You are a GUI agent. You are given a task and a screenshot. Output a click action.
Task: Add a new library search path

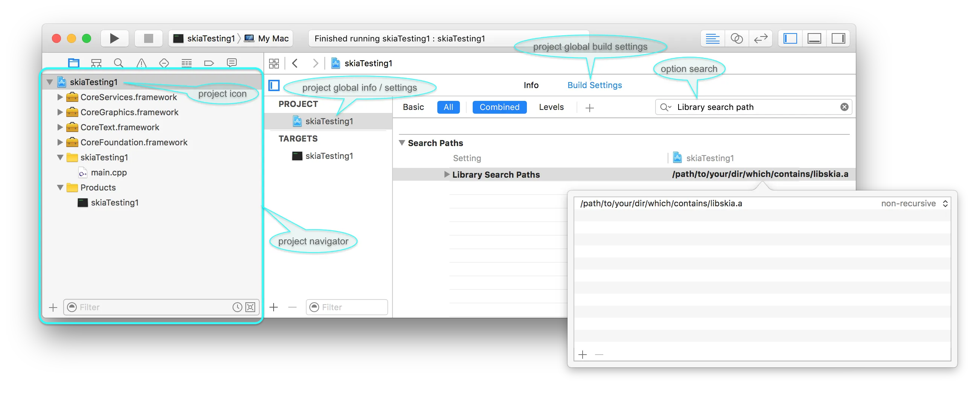pyautogui.click(x=583, y=355)
